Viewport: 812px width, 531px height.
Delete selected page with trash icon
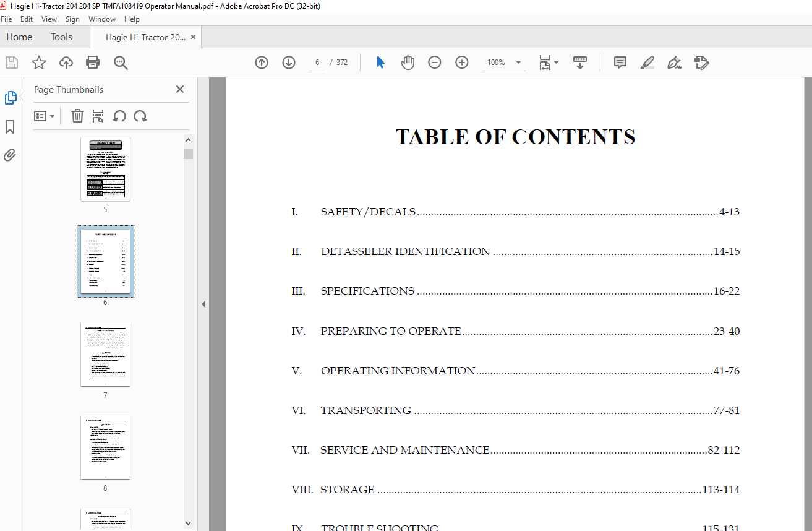[77, 116]
